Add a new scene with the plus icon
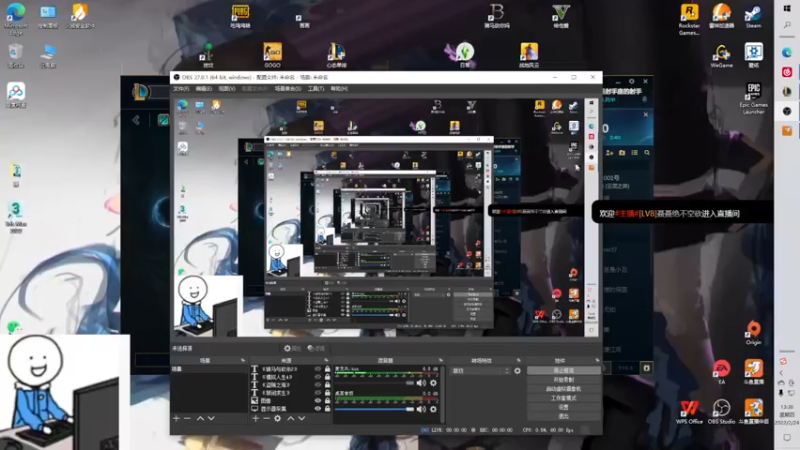800x450 pixels. click(176, 418)
